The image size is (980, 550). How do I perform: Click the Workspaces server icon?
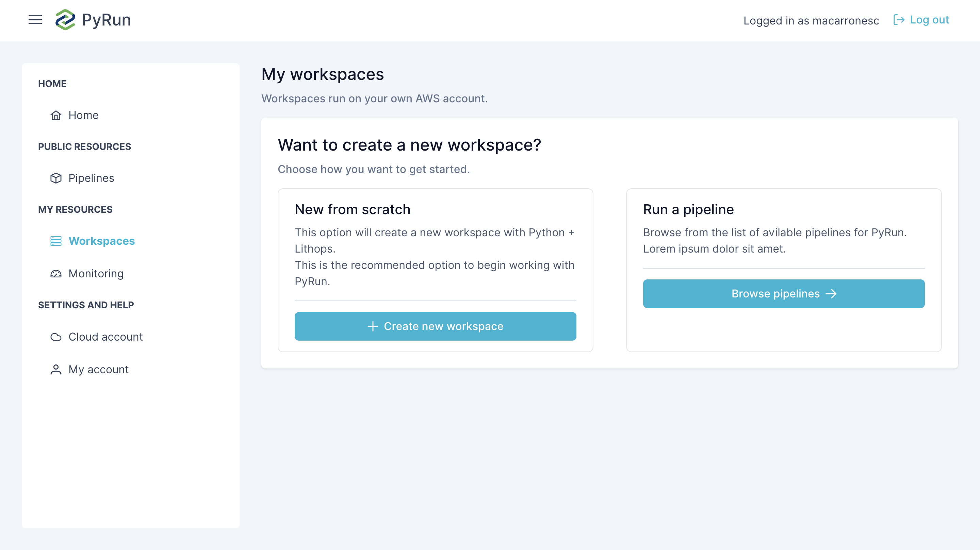(x=56, y=241)
